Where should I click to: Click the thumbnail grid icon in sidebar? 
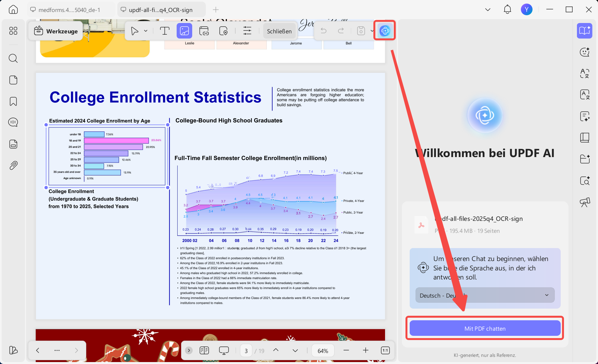coord(13,31)
